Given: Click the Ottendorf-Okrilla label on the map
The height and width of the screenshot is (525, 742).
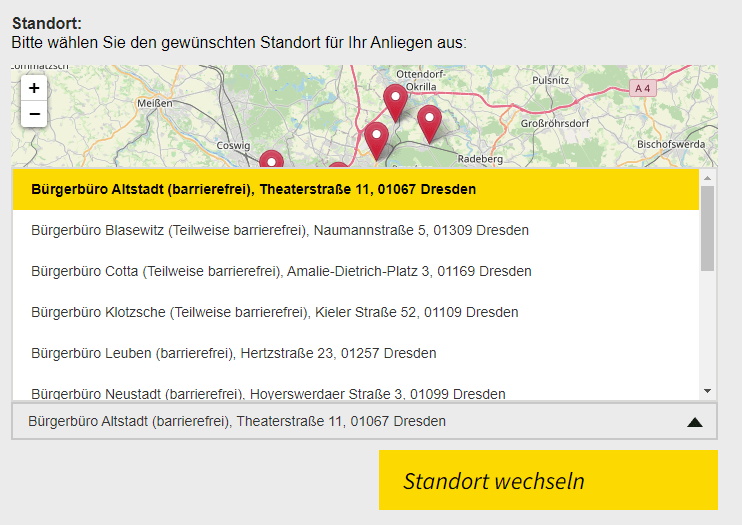Looking at the screenshot, I should tap(421, 80).
